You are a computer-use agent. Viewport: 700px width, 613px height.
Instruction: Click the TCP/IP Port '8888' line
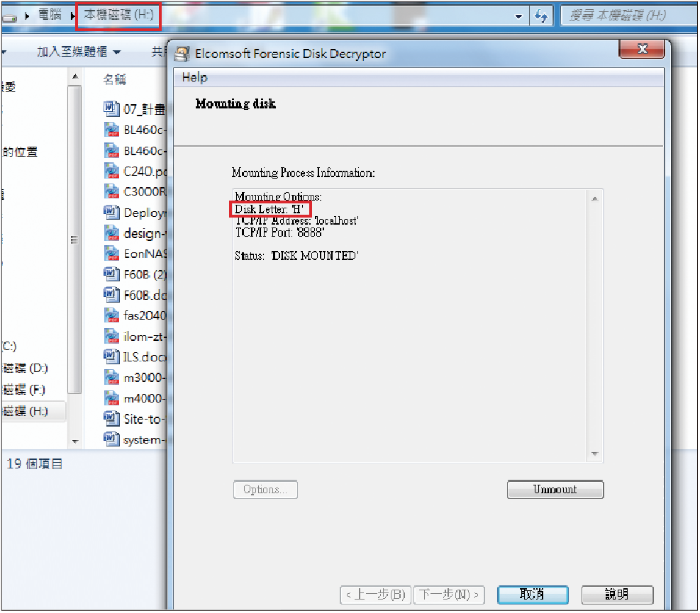click(x=279, y=232)
